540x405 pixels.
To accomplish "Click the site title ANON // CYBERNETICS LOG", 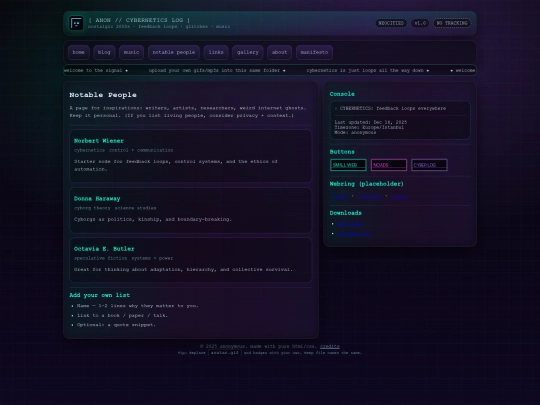I will point(139,20).
